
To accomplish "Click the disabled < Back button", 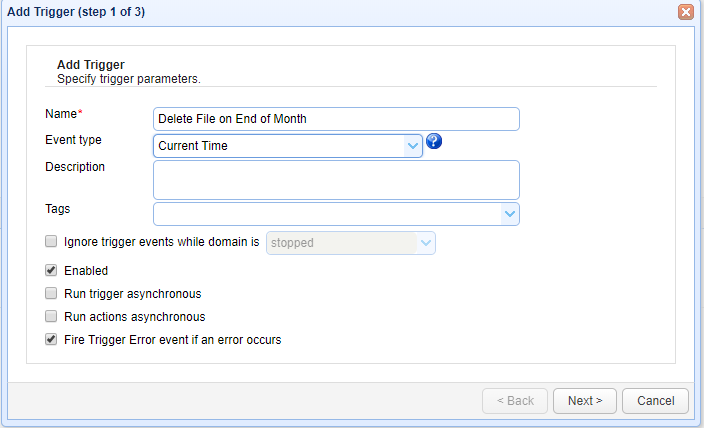I will pyautogui.click(x=514, y=401).
